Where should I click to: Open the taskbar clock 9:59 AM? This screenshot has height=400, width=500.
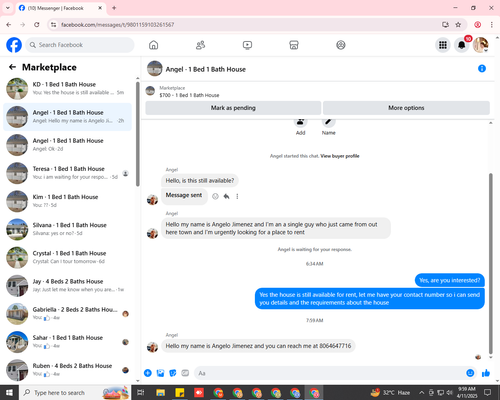[x=467, y=392]
